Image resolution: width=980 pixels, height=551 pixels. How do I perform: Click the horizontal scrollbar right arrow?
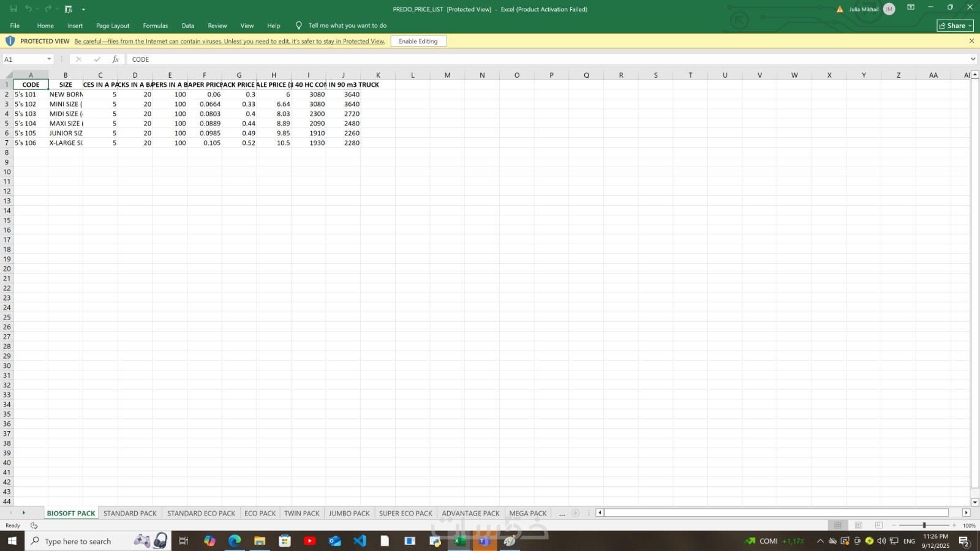pyautogui.click(x=967, y=513)
